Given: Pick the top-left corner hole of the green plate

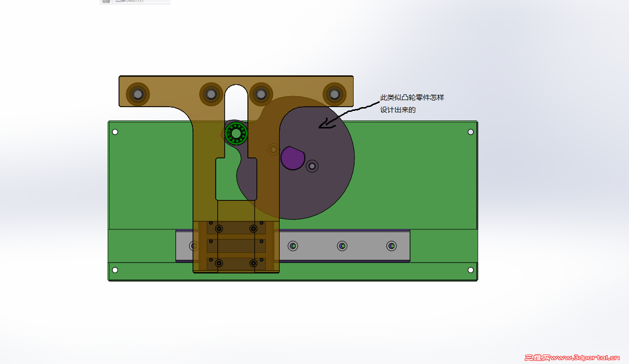Looking at the screenshot, I should [115, 132].
